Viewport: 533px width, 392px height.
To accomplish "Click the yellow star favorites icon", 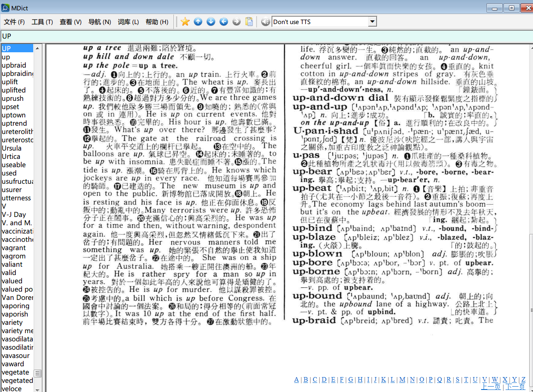I will pos(185,22).
